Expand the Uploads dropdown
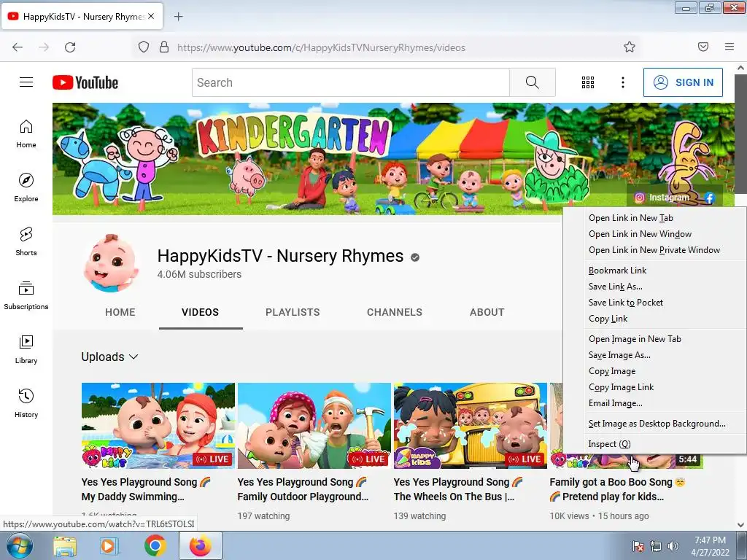This screenshot has width=747, height=560. (x=109, y=357)
